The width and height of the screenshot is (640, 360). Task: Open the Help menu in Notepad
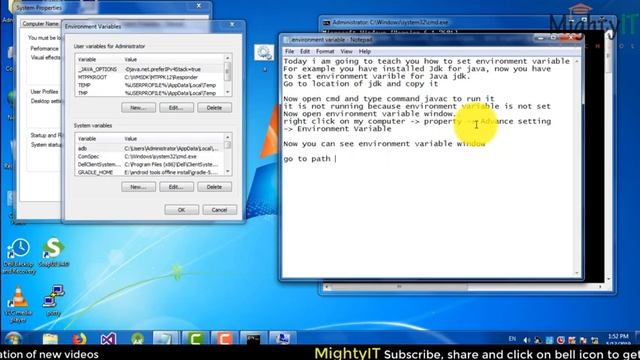(364, 51)
